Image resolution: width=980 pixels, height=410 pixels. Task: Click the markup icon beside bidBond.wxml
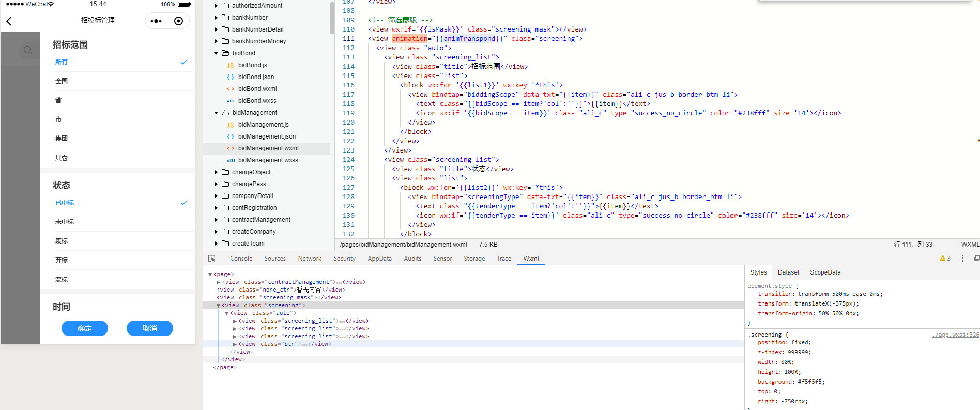click(231, 89)
